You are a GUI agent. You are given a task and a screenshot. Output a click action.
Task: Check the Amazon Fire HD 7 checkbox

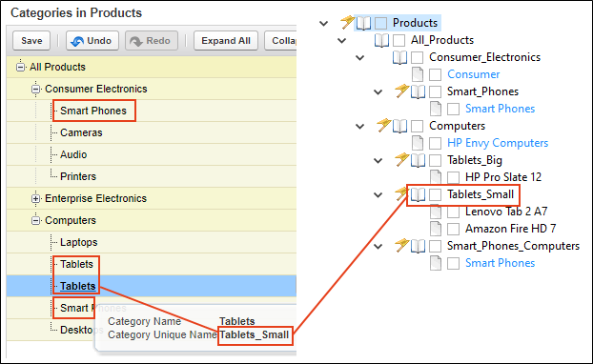pyautogui.click(x=454, y=229)
